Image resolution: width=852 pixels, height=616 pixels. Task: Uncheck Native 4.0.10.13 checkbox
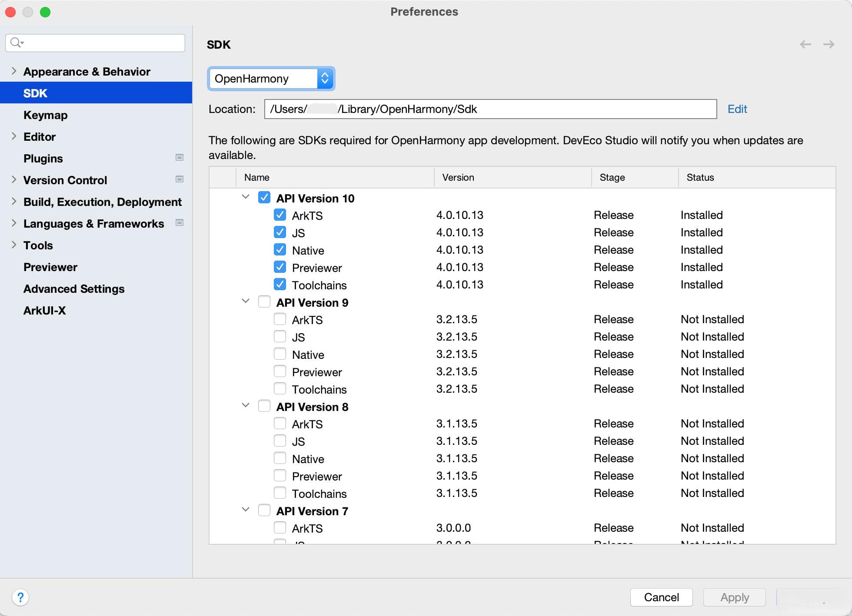tap(280, 250)
